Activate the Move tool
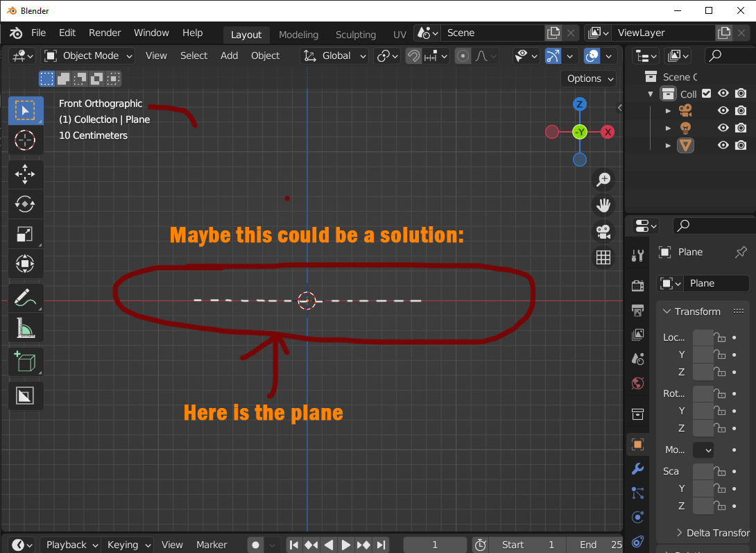 25,175
